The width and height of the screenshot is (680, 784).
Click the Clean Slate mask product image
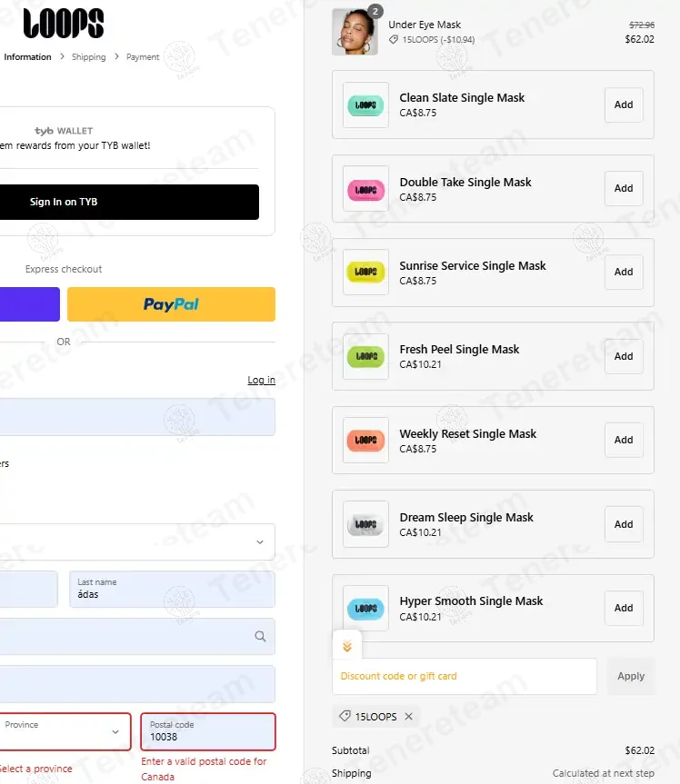pos(365,105)
